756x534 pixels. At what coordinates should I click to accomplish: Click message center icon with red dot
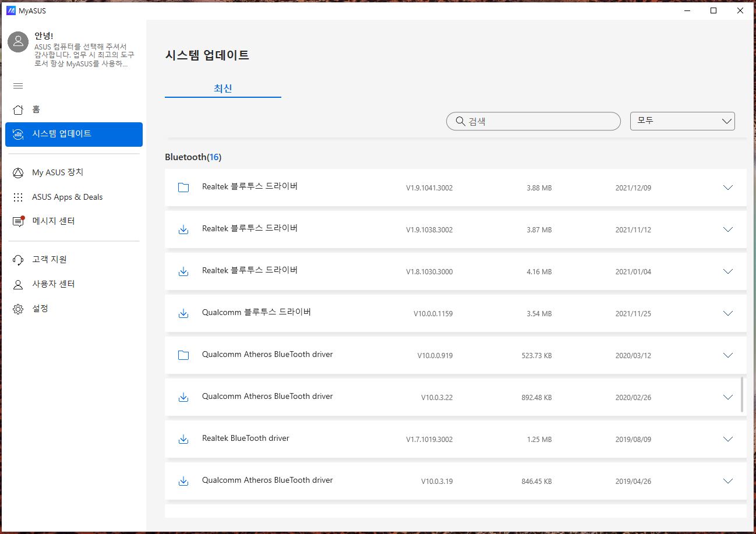(19, 221)
